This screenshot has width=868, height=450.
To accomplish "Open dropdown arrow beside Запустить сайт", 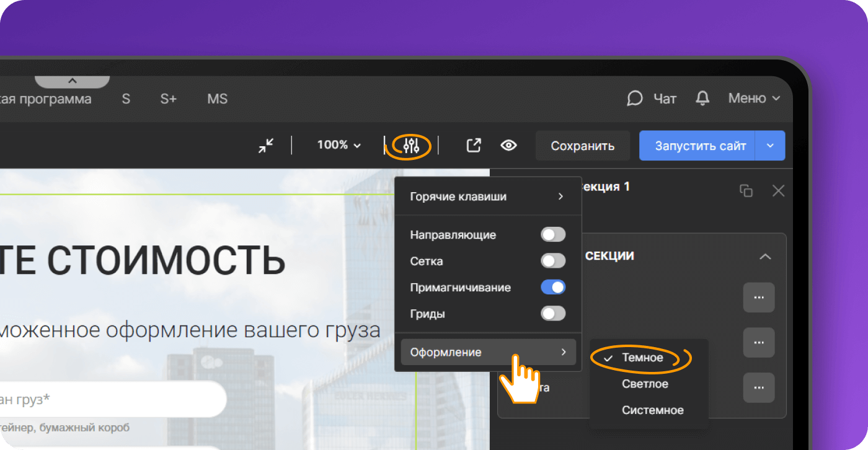I will tap(770, 146).
